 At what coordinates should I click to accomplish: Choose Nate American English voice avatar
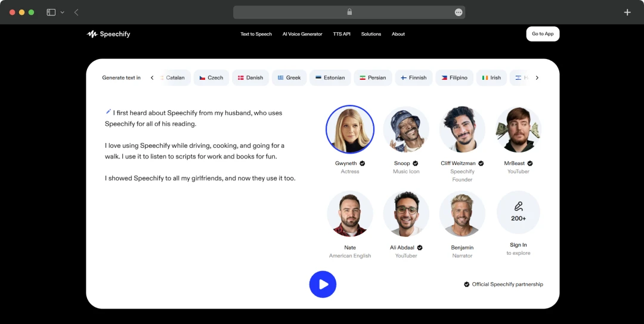(x=350, y=214)
